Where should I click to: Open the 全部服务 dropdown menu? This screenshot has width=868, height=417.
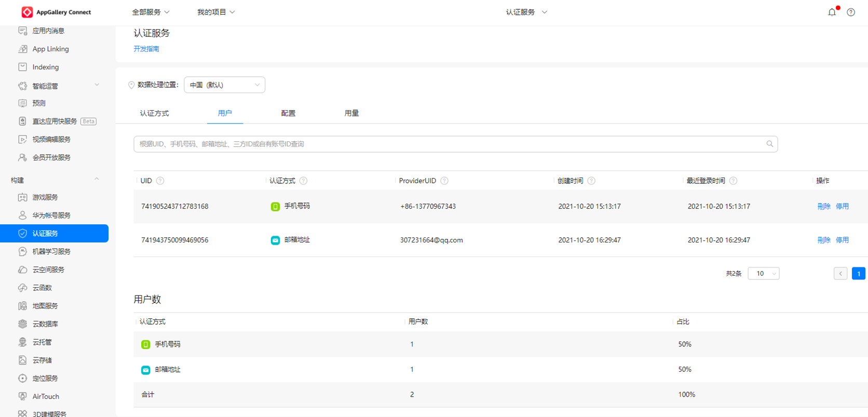point(151,12)
